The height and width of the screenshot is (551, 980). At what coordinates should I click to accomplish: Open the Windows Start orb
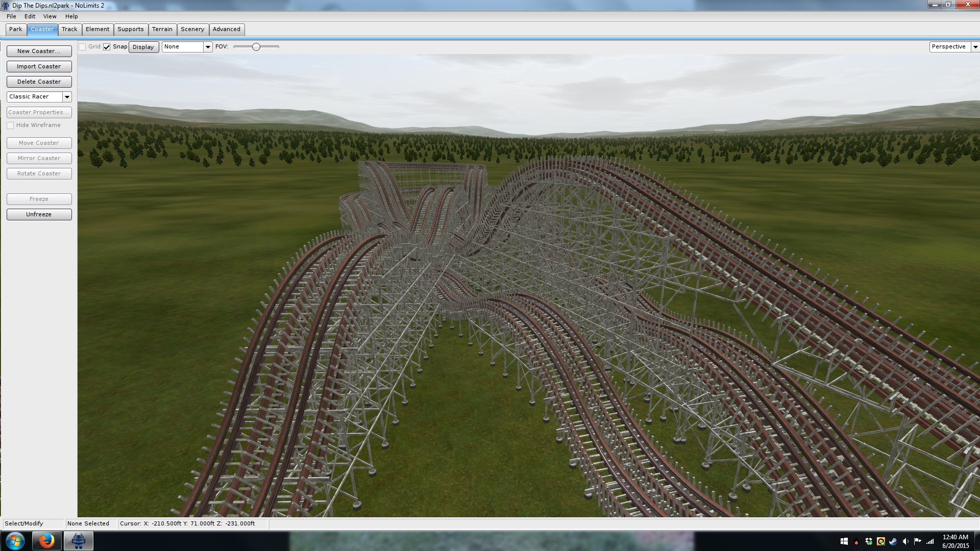[15, 541]
